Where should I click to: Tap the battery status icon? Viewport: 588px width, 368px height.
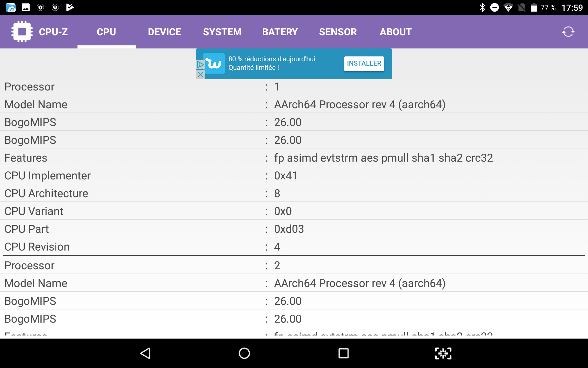pos(534,7)
